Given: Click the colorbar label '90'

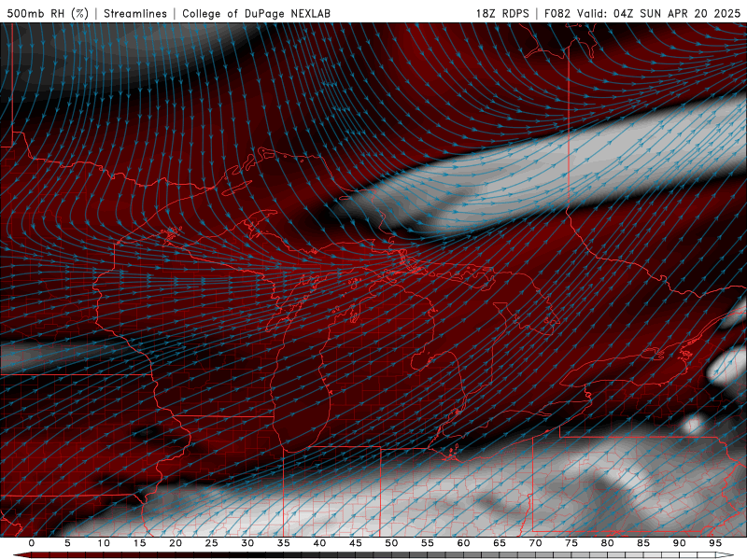Looking at the screenshot, I should pyautogui.click(x=680, y=543).
